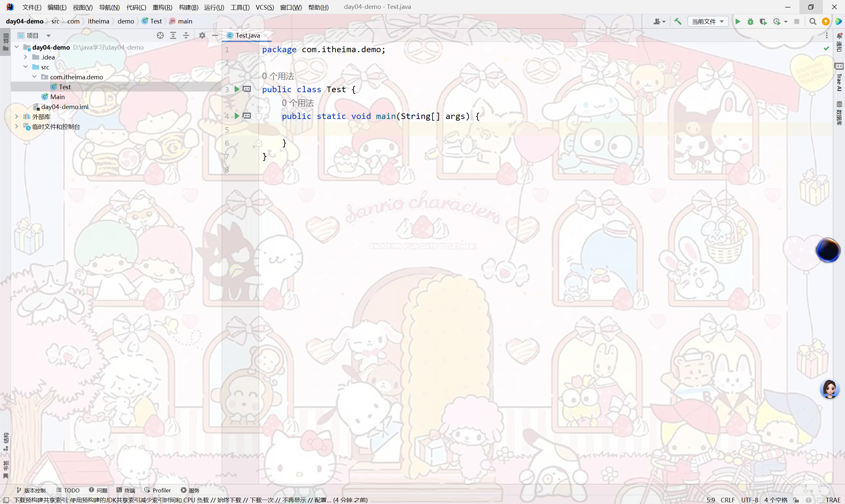Image resolution: width=845 pixels, height=504 pixels.
Task: Toggle the read-only lock icon in status bar
Action: pyautogui.click(x=796, y=500)
